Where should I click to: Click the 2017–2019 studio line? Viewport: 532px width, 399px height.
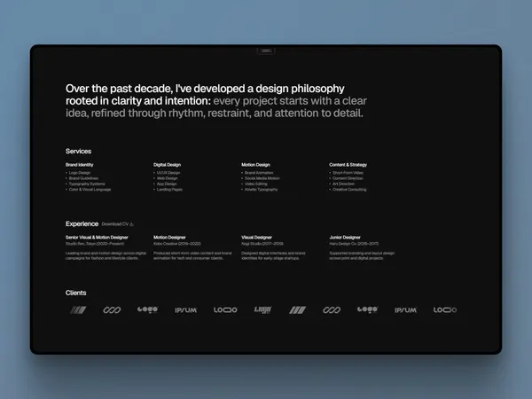pos(262,244)
